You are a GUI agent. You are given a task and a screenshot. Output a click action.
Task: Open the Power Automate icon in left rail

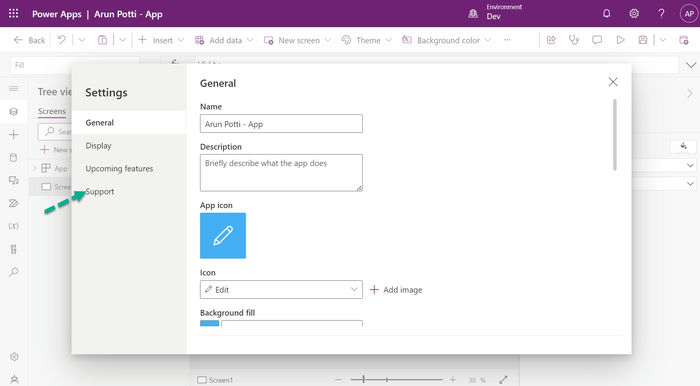tap(14, 203)
